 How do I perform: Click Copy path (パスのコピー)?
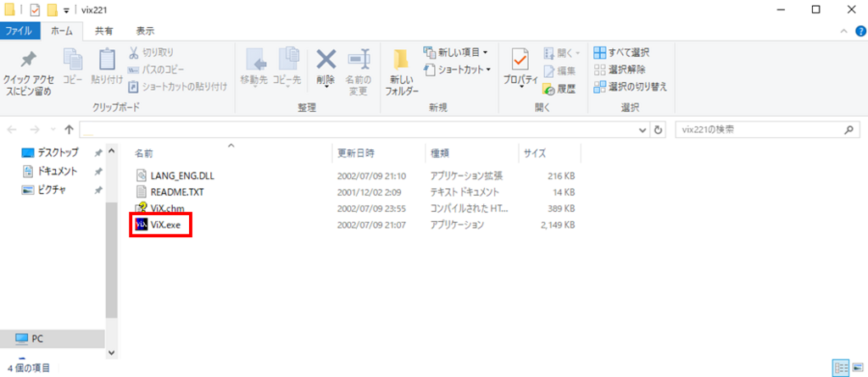[156, 69]
